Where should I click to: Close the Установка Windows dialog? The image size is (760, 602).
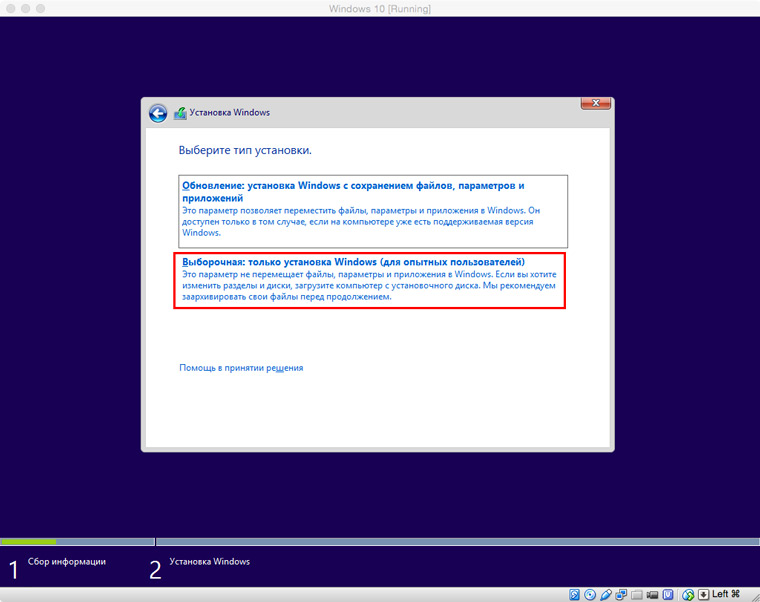[596, 103]
